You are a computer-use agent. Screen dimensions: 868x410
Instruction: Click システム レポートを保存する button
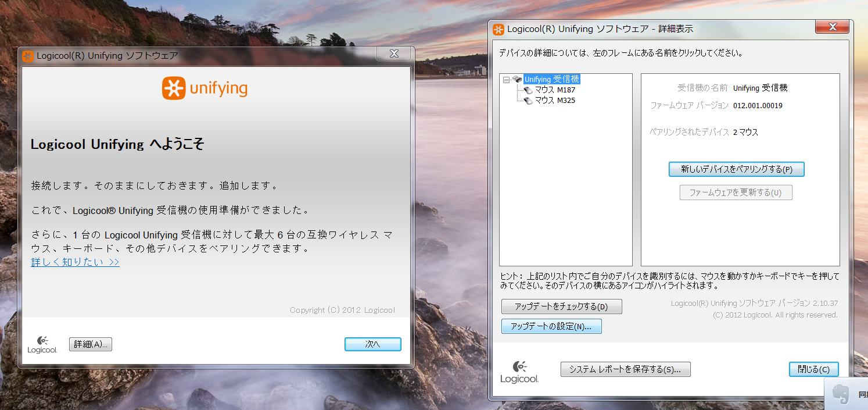click(x=625, y=369)
